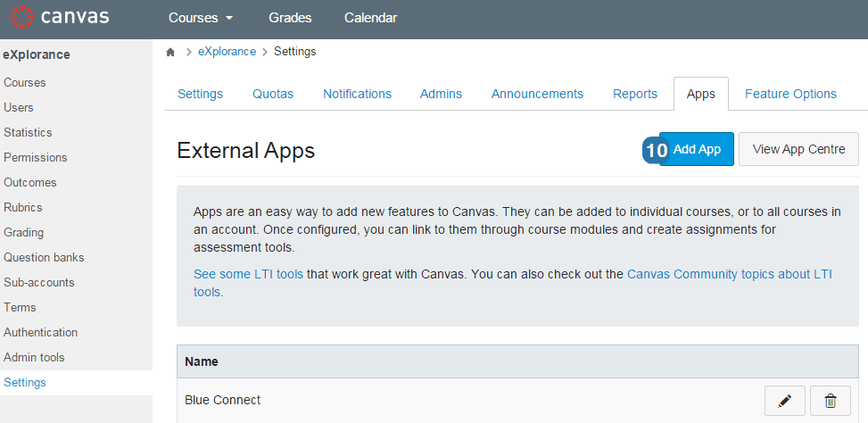Click the Blue Connect app name

222,400
